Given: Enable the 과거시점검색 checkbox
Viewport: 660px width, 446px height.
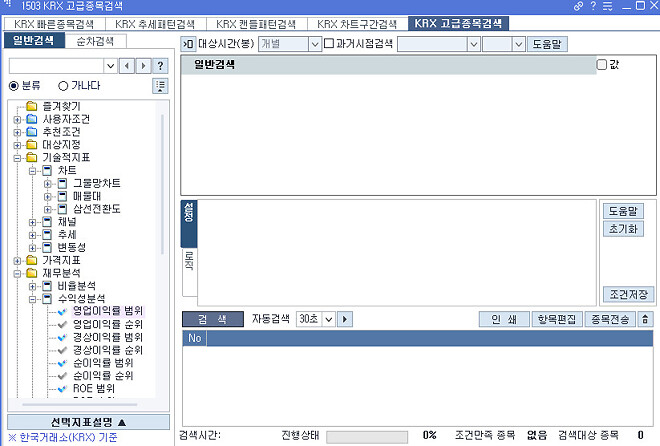Looking at the screenshot, I should click(x=329, y=43).
